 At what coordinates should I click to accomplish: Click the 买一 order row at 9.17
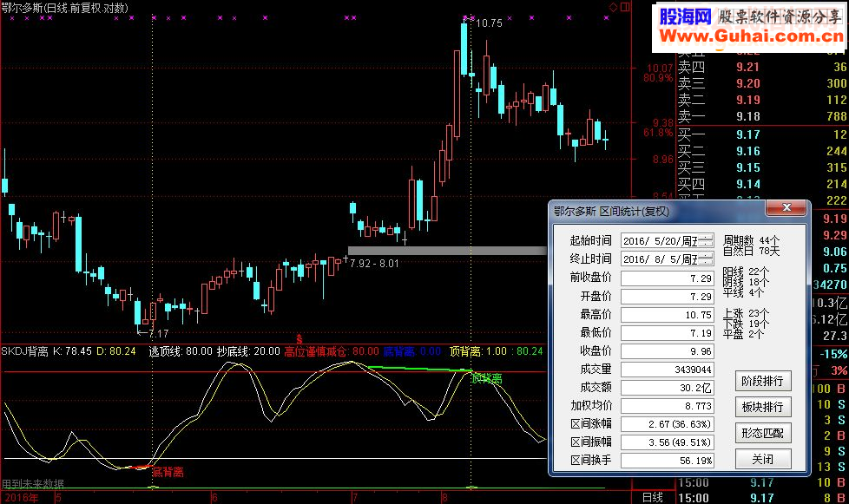[762, 134]
